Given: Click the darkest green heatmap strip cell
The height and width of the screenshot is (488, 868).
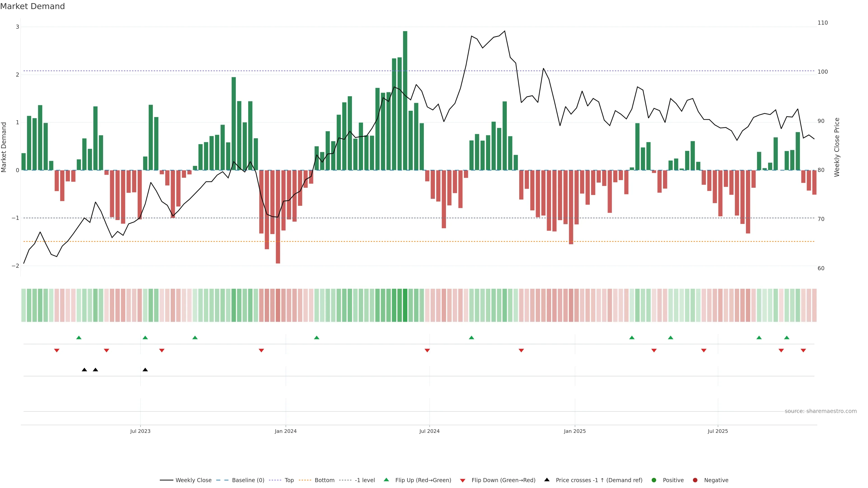Looking at the screenshot, I should click(x=405, y=305).
